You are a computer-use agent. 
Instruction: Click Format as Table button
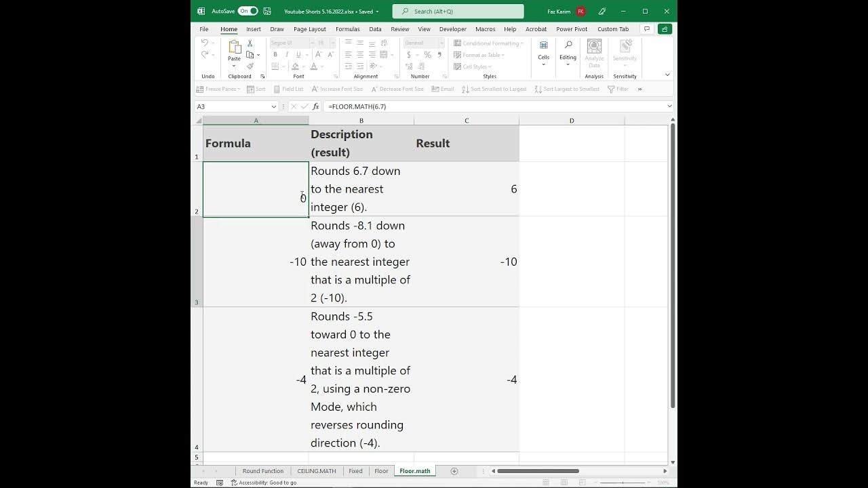479,55
